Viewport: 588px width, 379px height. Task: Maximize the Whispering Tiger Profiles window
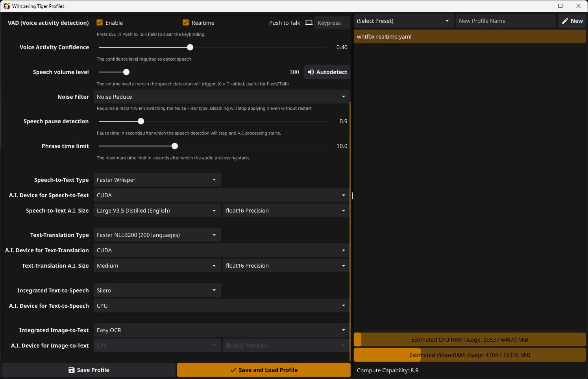[560, 6]
